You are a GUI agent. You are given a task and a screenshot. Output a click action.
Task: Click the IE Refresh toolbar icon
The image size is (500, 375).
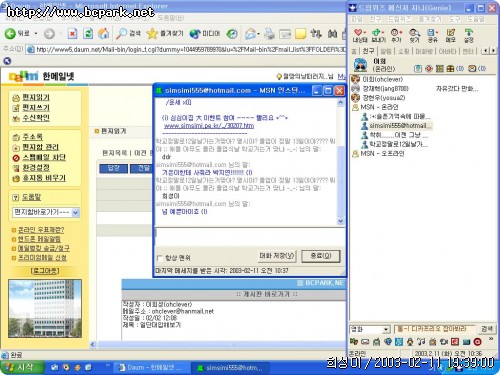88,33
